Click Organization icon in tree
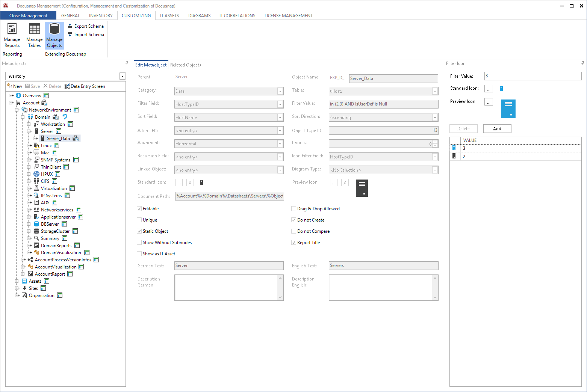 tap(24, 296)
